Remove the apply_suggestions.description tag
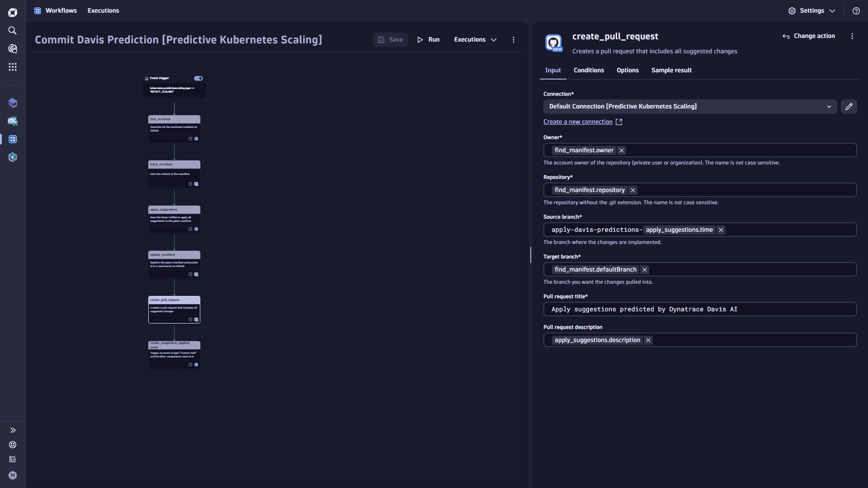The width and height of the screenshot is (868, 488). click(x=648, y=340)
